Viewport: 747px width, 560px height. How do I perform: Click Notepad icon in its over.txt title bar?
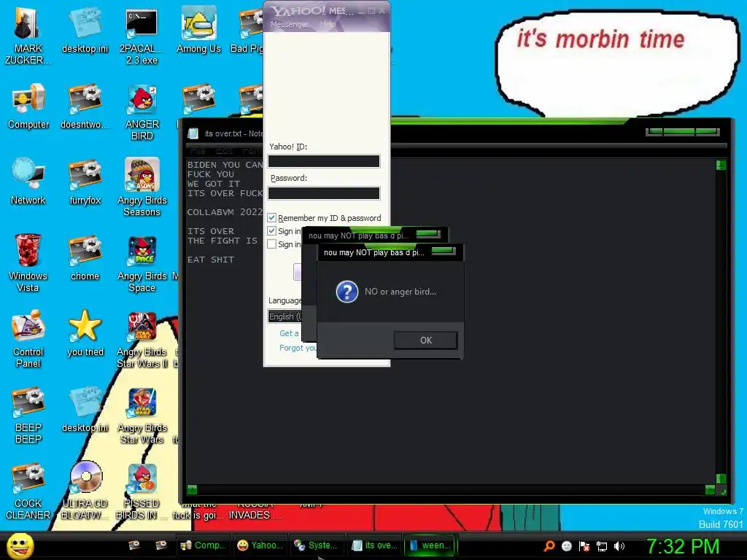[x=193, y=134]
